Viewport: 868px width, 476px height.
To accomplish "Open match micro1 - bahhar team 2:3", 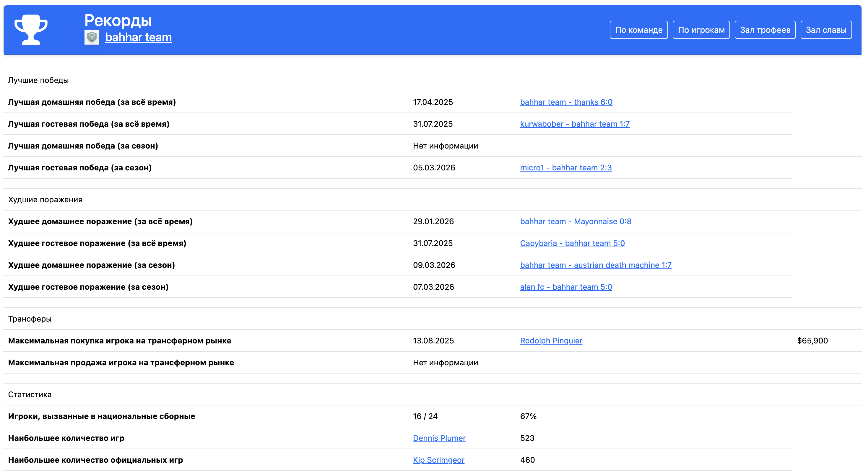I will (x=565, y=168).
